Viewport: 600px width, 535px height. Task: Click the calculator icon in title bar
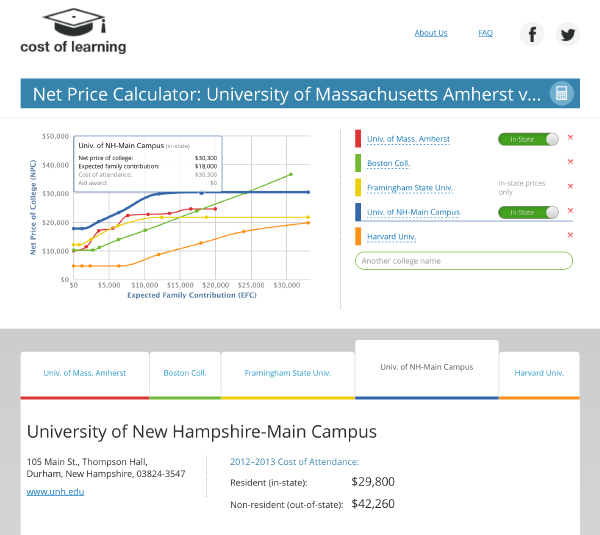561,94
